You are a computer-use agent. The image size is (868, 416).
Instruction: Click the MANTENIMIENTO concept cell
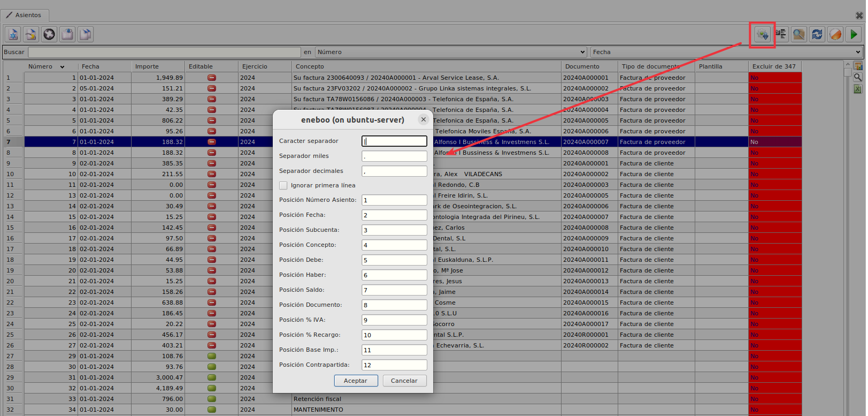427,410
